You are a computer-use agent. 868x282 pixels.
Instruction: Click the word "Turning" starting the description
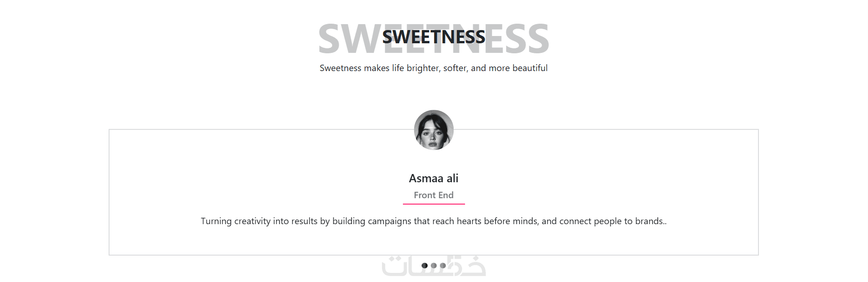[216, 221]
